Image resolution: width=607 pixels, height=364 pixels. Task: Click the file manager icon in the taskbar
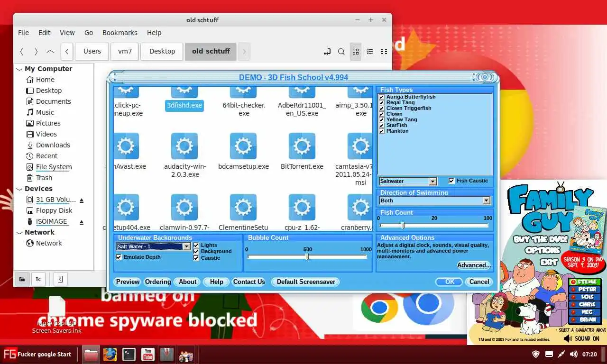[x=91, y=355]
